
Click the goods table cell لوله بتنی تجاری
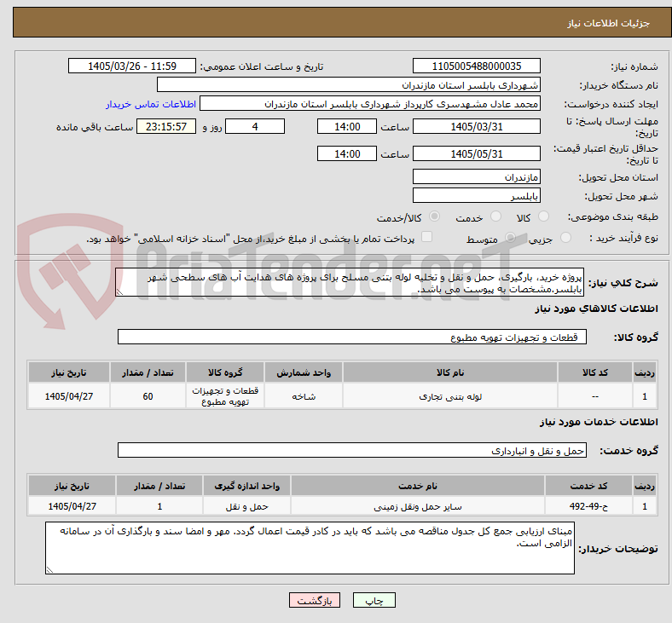coord(450,396)
